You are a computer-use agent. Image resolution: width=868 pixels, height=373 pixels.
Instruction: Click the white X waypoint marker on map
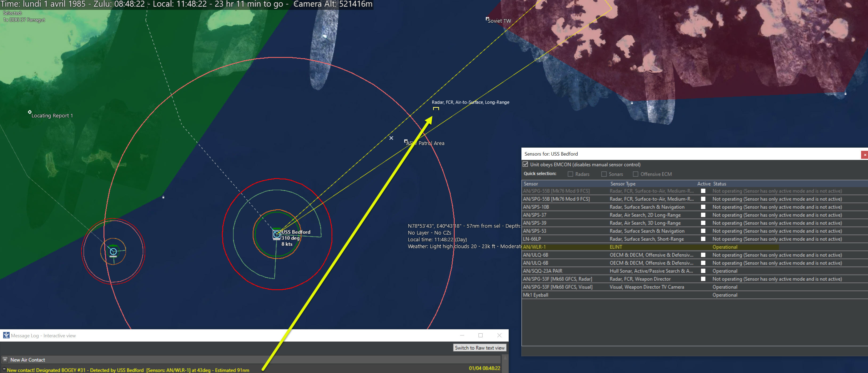coord(391,138)
